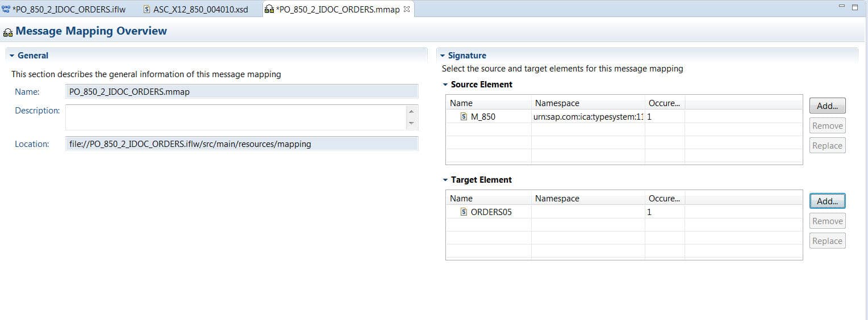The image size is (868, 320).
Task: Maximize the editor area
Action: (x=855, y=7)
